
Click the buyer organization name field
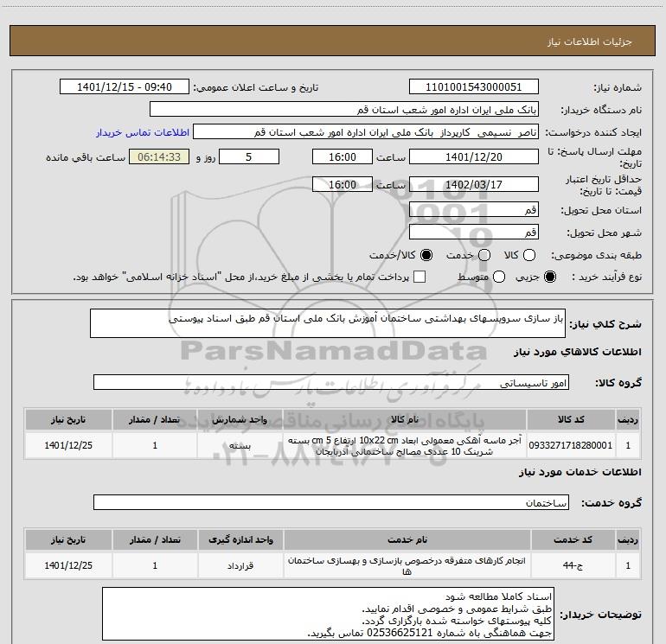(344, 110)
